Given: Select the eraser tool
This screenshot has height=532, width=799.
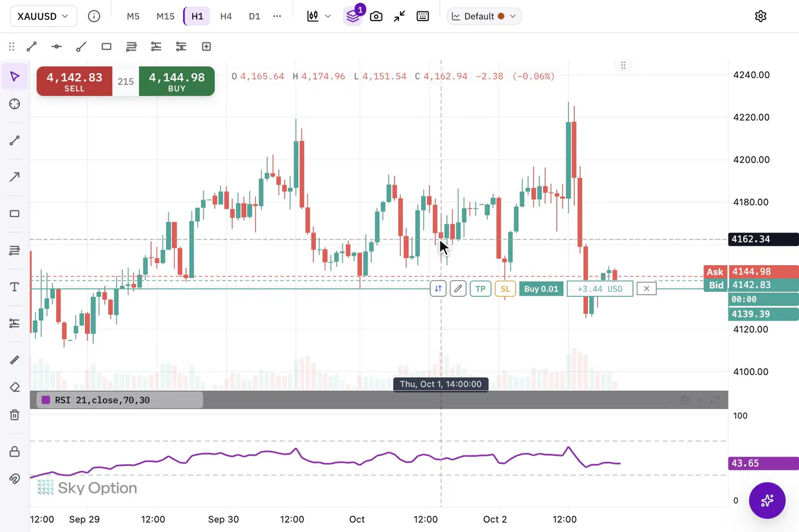Looking at the screenshot, I should [x=15, y=387].
